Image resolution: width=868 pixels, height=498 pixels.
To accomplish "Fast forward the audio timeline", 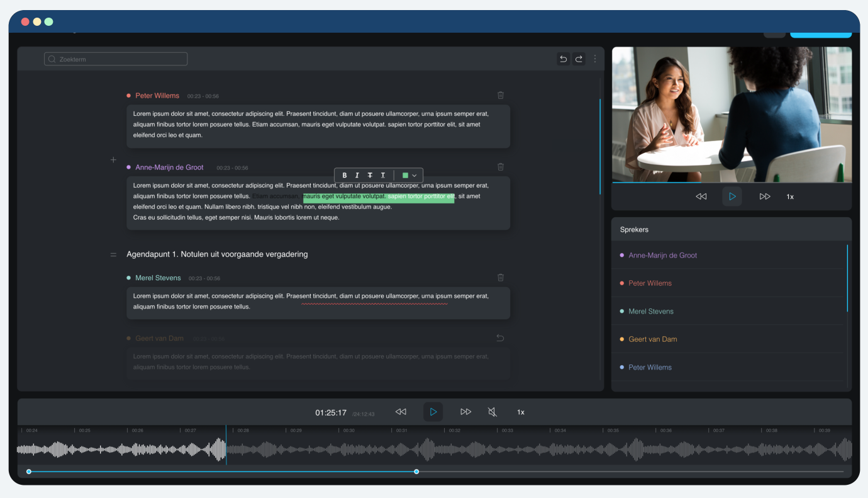I will click(x=465, y=412).
